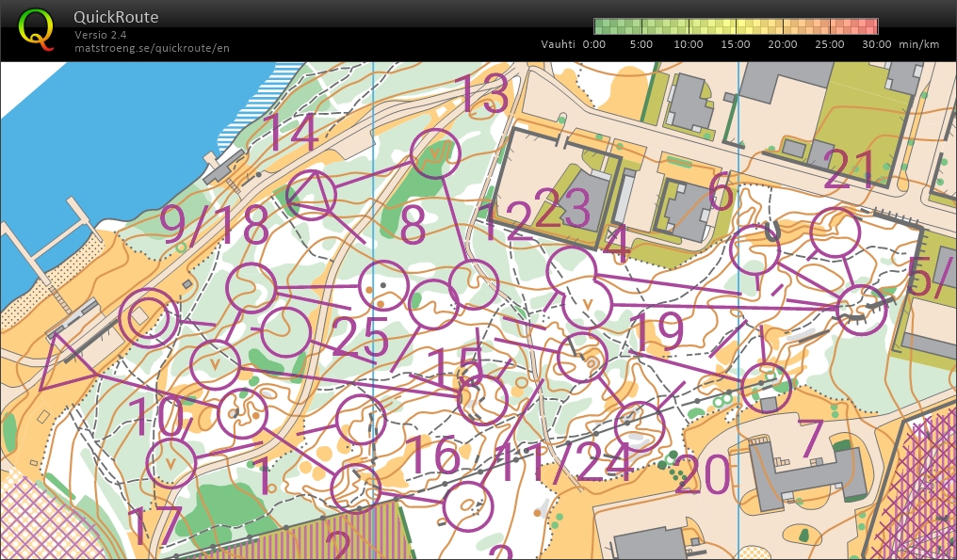Select the control circle labeled 9/18

coord(251,288)
